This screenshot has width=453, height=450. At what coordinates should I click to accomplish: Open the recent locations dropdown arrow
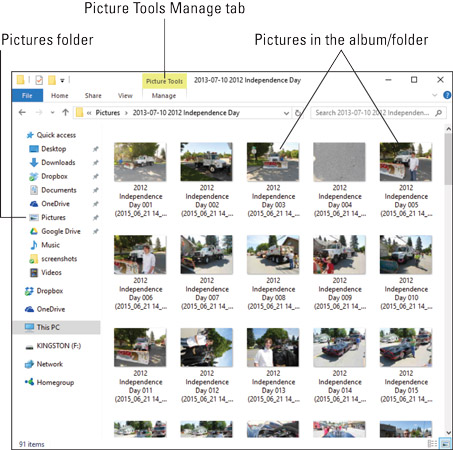[x=52, y=113]
